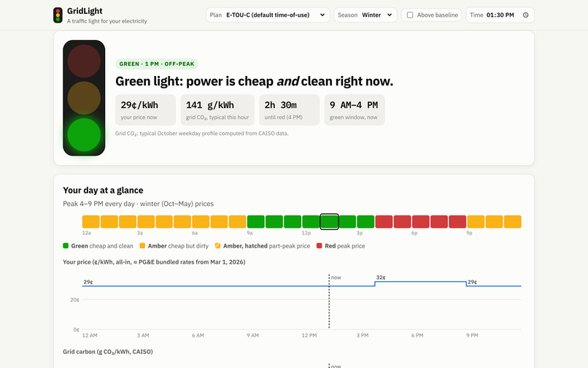Image resolution: width=588 pixels, height=368 pixels.
Task: Select the last amber hour cell at 11 PM
Action: [513, 221]
